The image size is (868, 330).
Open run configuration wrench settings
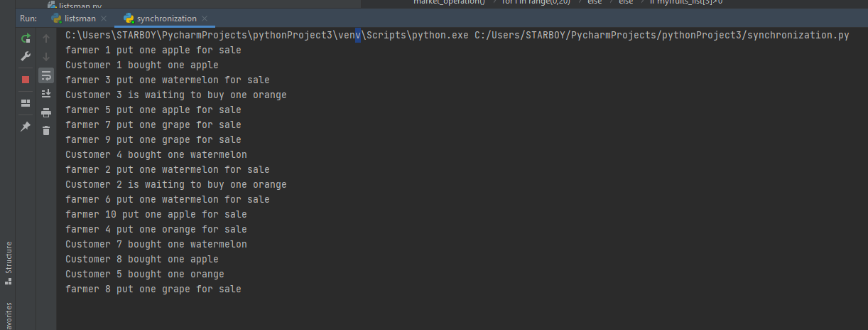26,56
